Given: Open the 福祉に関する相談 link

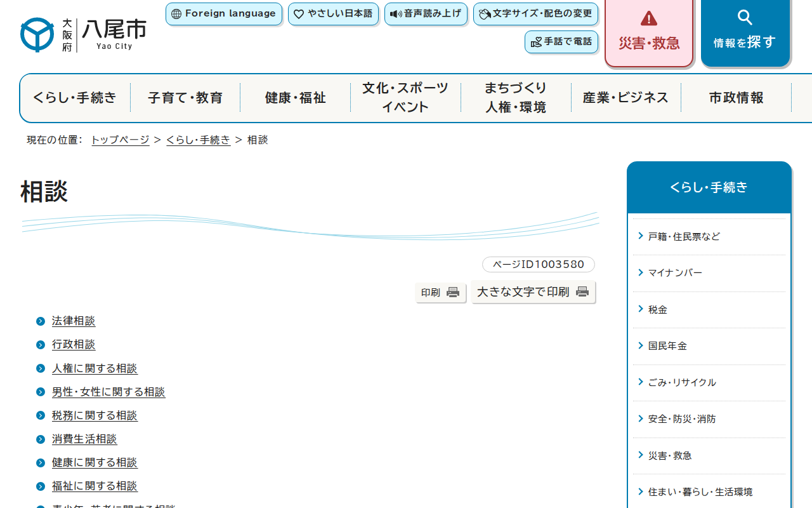Looking at the screenshot, I should click(95, 486).
